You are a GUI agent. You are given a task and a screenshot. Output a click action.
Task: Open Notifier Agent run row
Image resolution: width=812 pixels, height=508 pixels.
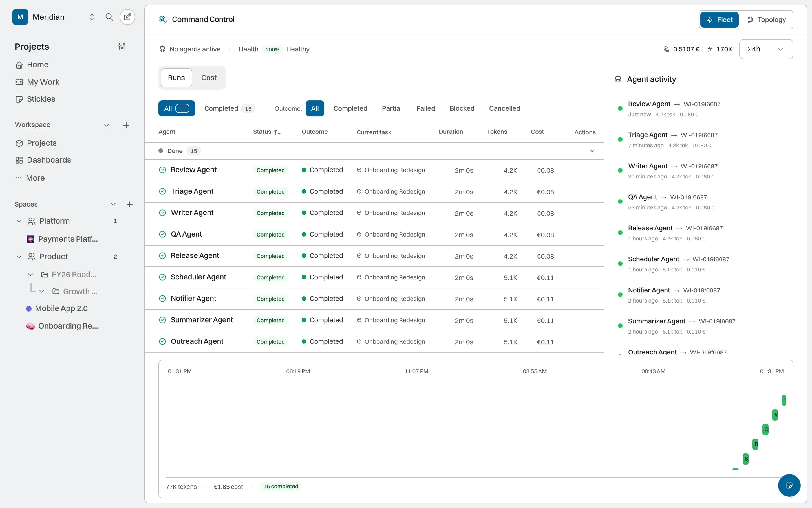[x=374, y=299]
